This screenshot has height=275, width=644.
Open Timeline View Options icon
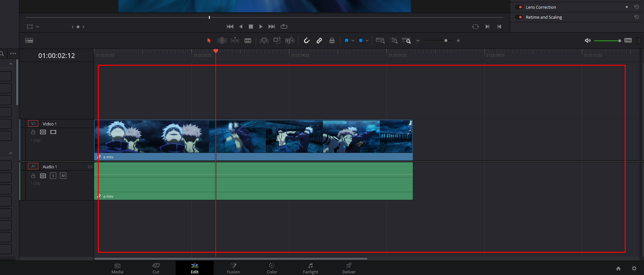click(x=29, y=41)
